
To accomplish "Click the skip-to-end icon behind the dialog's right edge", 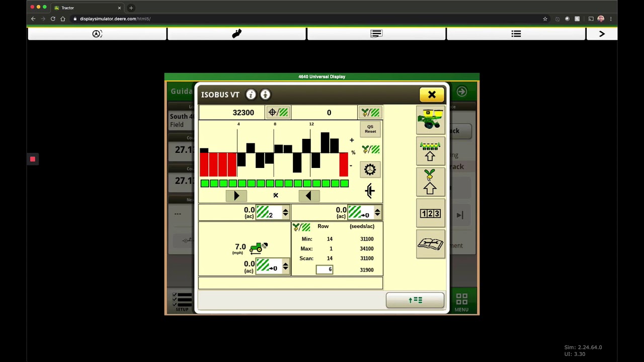I will coord(460,215).
